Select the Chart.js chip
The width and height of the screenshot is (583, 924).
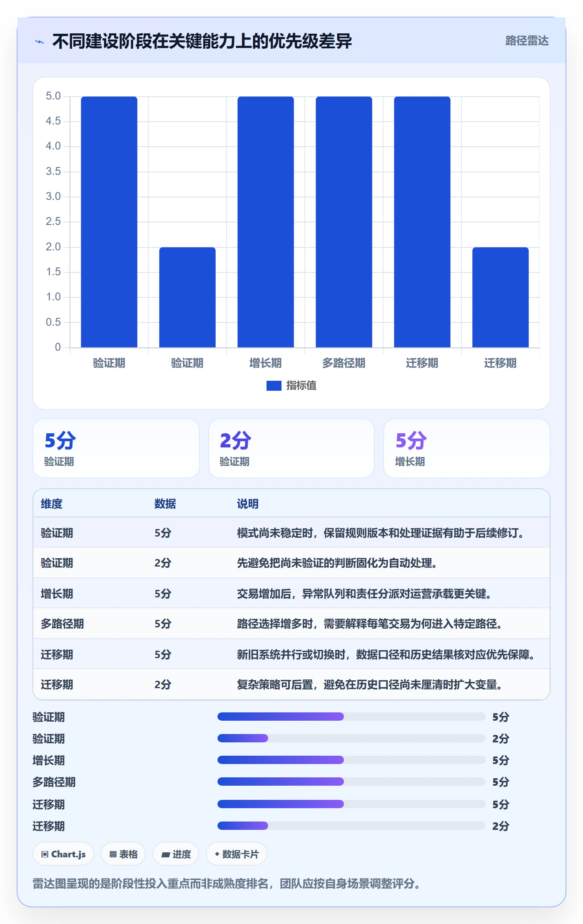tap(63, 854)
